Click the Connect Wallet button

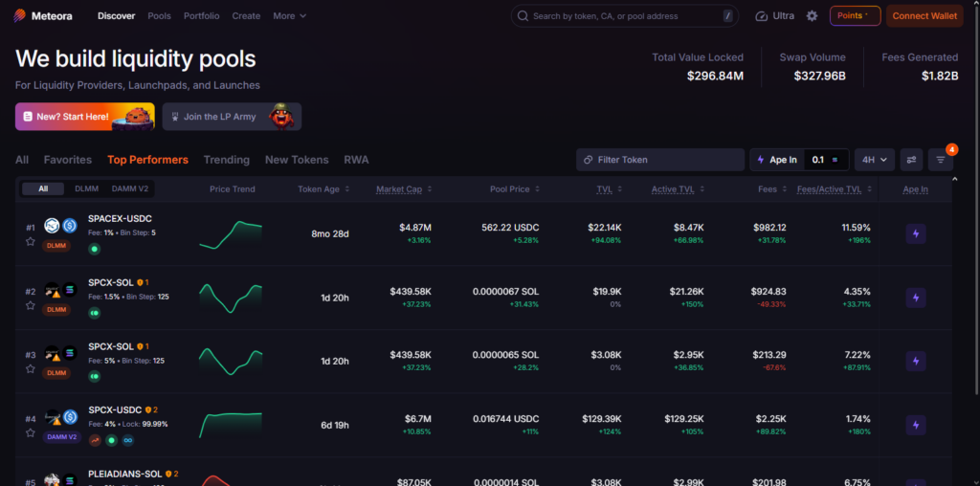[924, 16]
